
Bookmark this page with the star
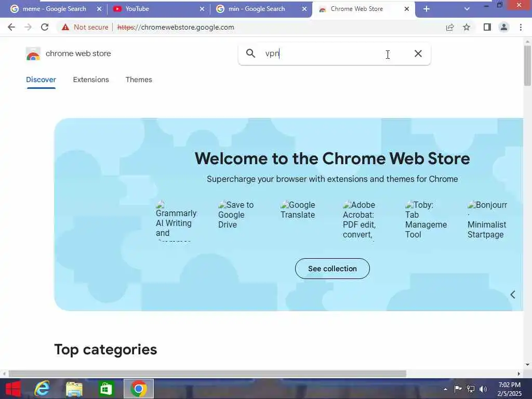(467, 27)
